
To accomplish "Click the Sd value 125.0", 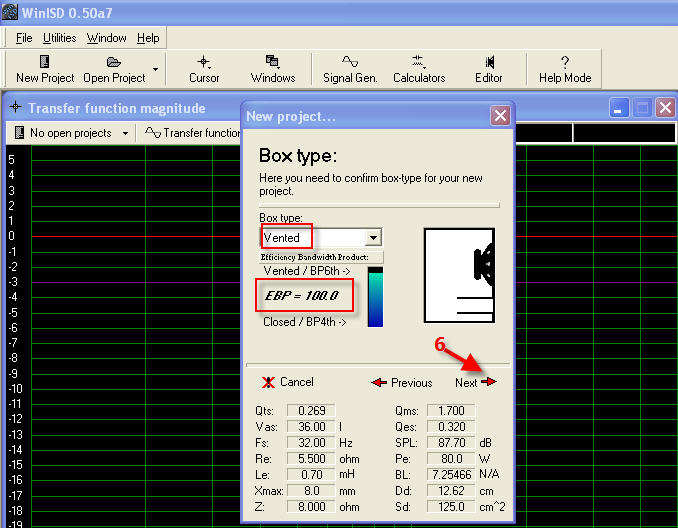I will click(451, 507).
